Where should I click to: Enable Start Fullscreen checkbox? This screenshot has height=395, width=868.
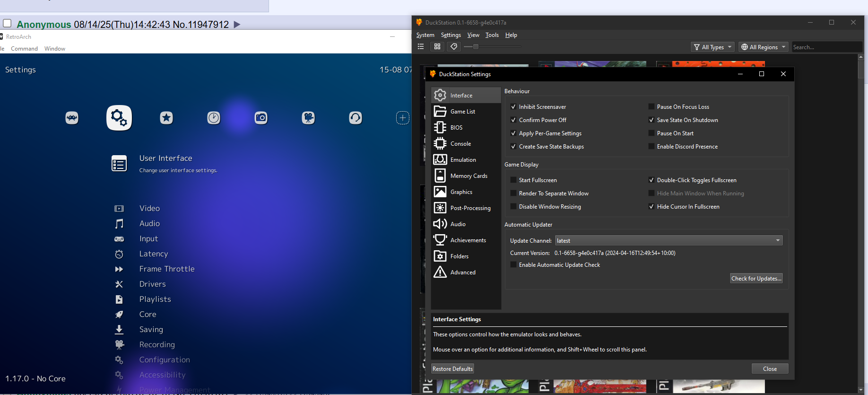pos(513,180)
